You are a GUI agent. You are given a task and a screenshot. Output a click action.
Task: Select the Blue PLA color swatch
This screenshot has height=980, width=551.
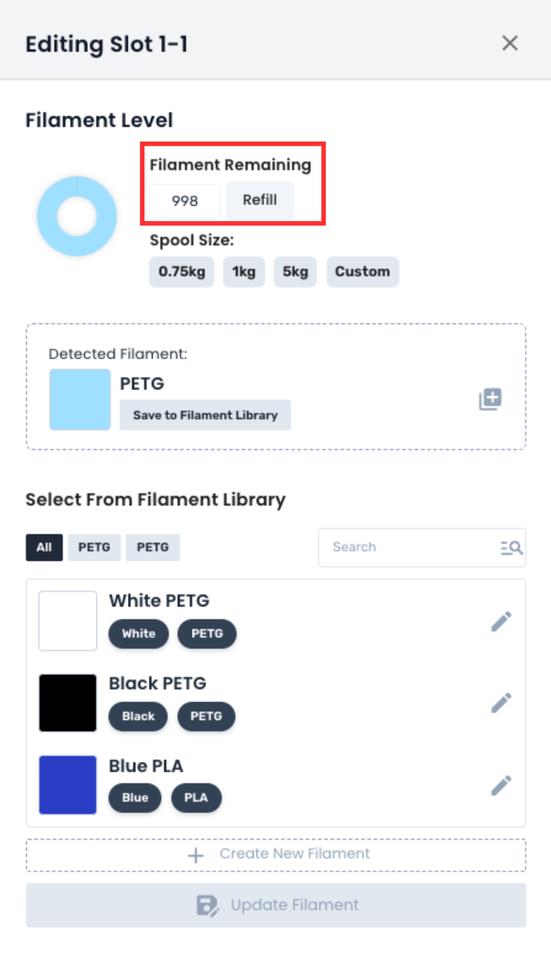point(68,785)
